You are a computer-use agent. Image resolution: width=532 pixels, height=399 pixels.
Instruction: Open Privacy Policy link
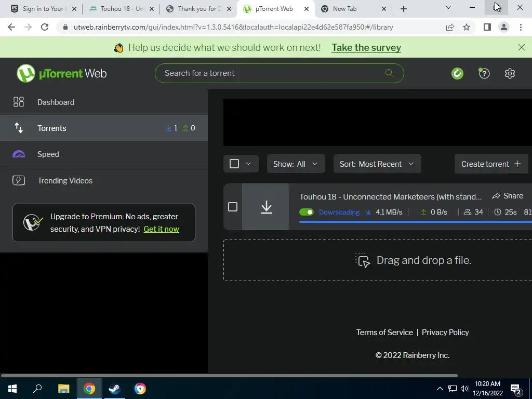[x=445, y=332]
